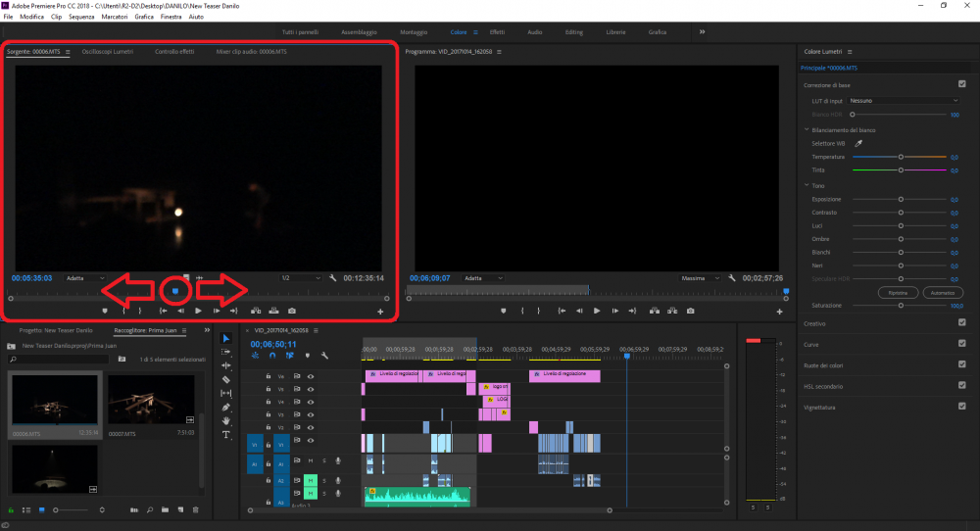Click the WB selector eyedropper

pos(858,143)
